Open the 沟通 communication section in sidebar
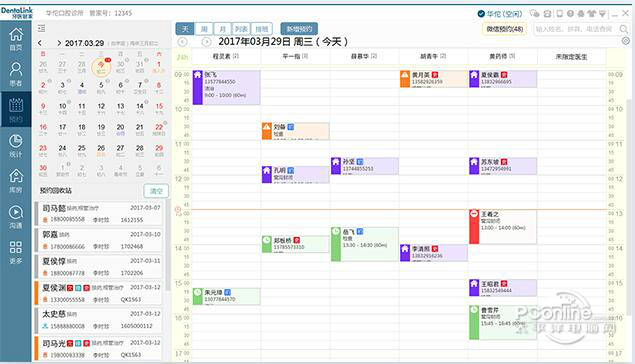This screenshot has height=364, width=635. (16, 217)
